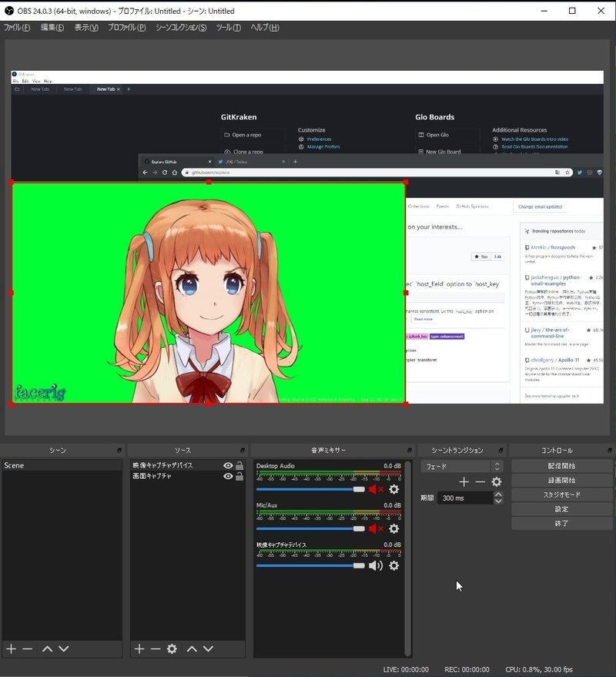Viewport: 616px width, 677px height.
Task: Open the ファイル menu
Action: pyautogui.click(x=17, y=28)
